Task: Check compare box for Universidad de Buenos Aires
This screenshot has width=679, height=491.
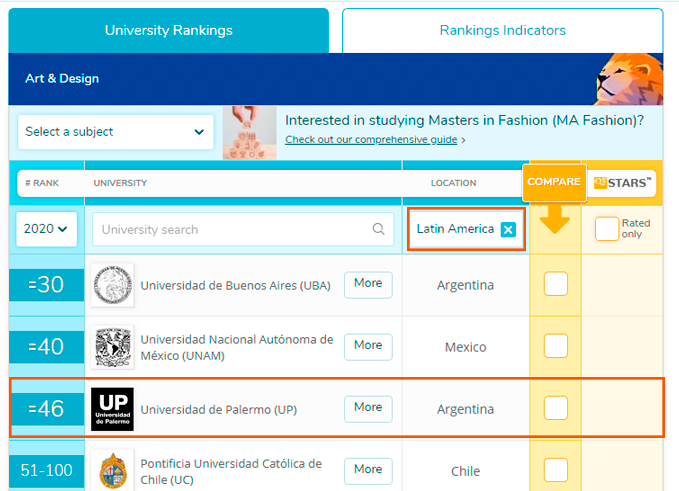Action: click(x=556, y=284)
